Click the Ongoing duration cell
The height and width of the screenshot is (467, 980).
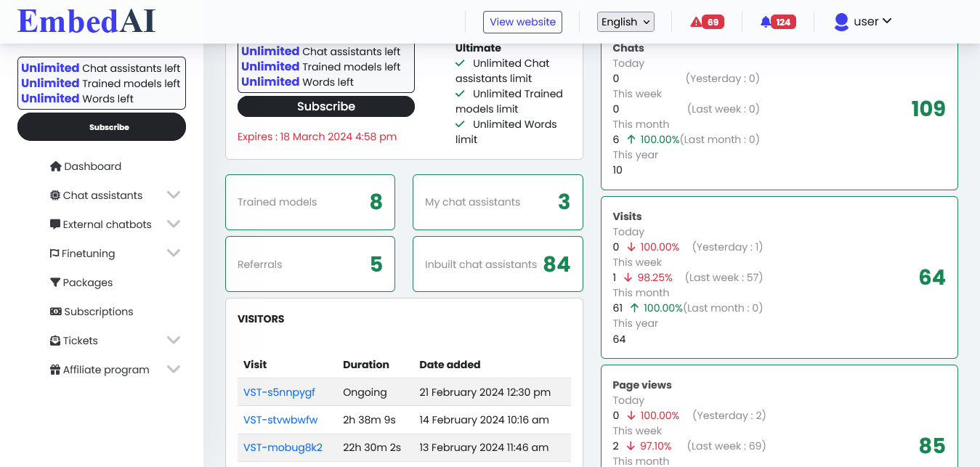365,392
